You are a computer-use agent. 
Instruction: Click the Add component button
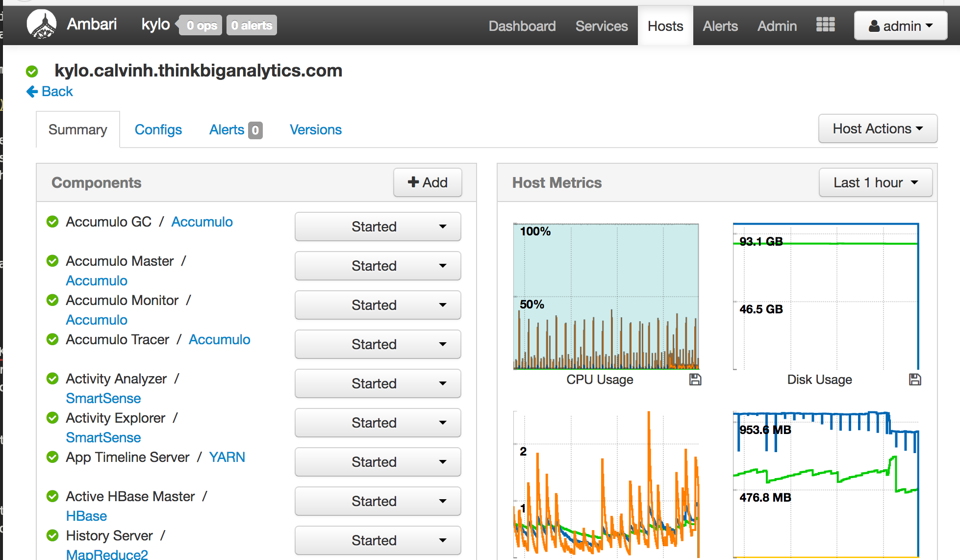pyautogui.click(x=428, y=182)
